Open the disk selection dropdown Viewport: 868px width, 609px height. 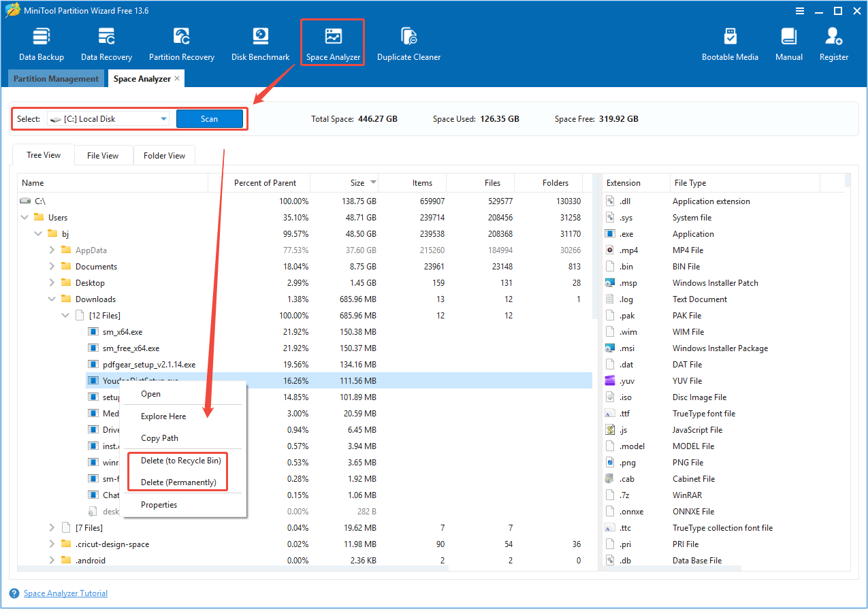point(163,118)
